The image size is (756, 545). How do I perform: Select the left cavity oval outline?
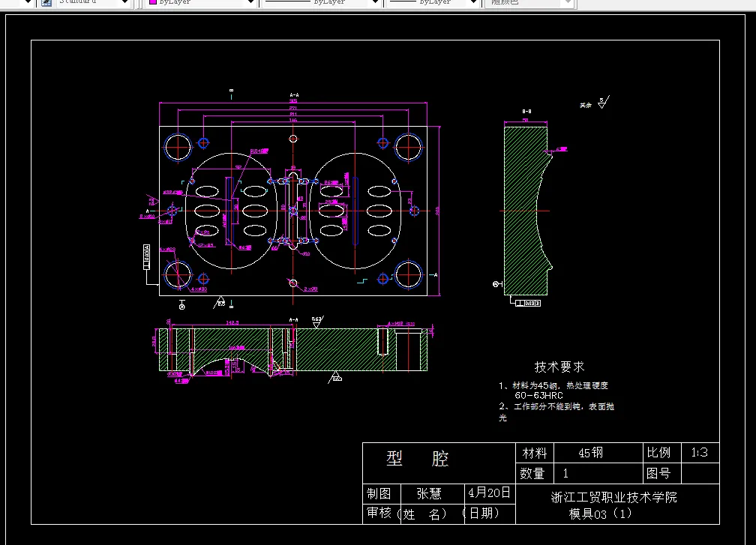tap(232, 211)
